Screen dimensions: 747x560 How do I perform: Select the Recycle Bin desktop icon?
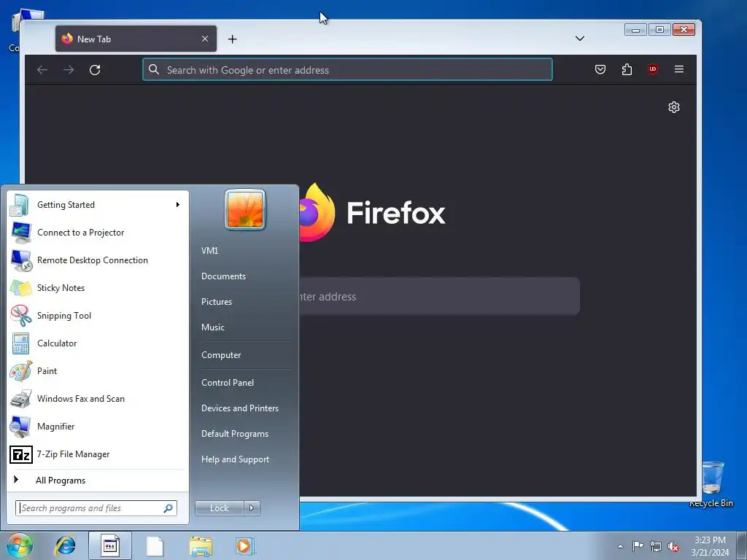click(x=712, y=484)
